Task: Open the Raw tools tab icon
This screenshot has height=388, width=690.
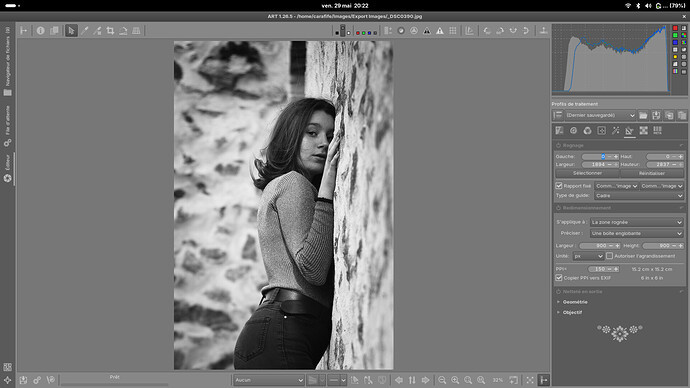Action: point(643,130)
